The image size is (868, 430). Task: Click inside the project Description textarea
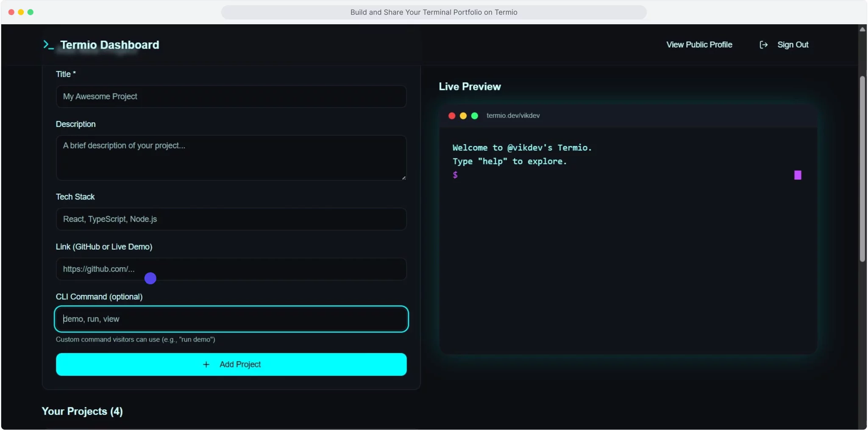[x=231, y=157]
